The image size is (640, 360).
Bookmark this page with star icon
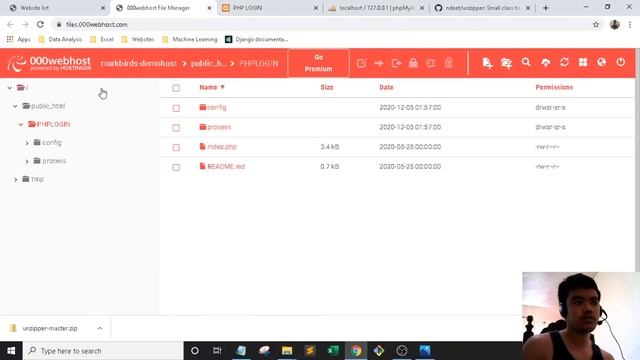[x=596, y=24]
